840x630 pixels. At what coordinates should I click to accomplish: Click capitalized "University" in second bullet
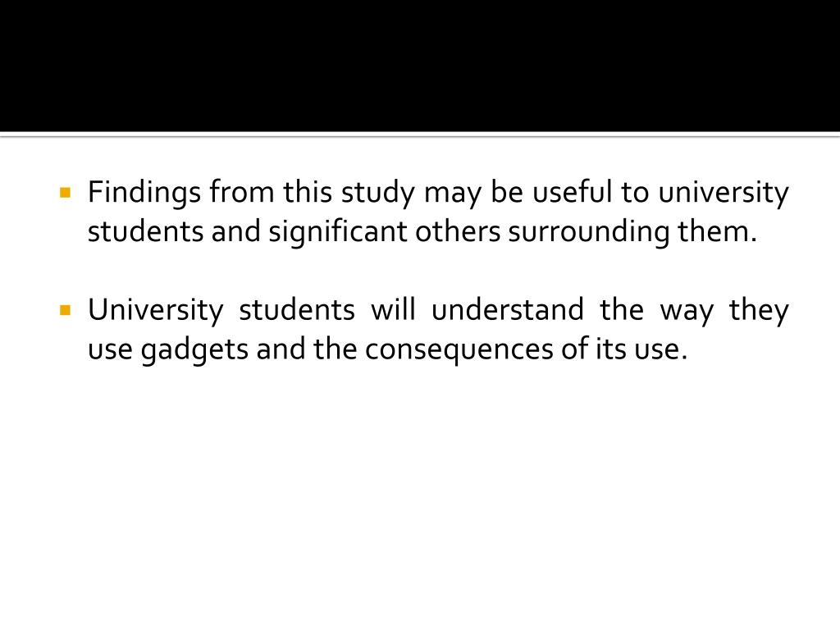coord(155,311)
